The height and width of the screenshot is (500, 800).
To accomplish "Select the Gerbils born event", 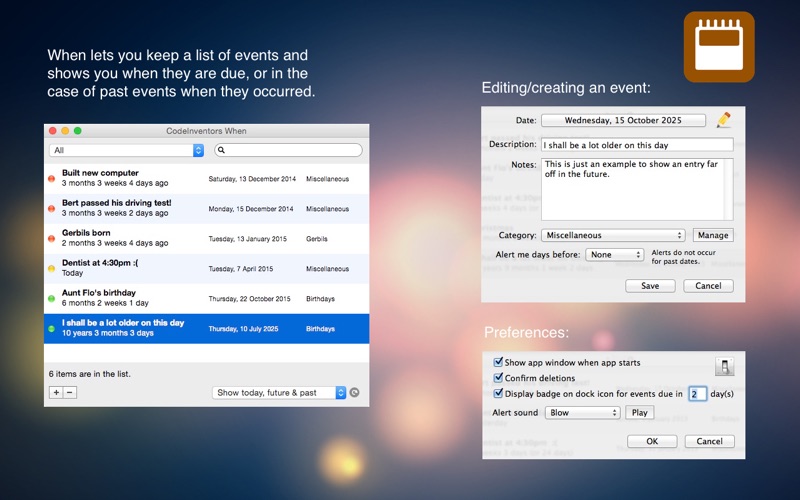I will (207, 238).
